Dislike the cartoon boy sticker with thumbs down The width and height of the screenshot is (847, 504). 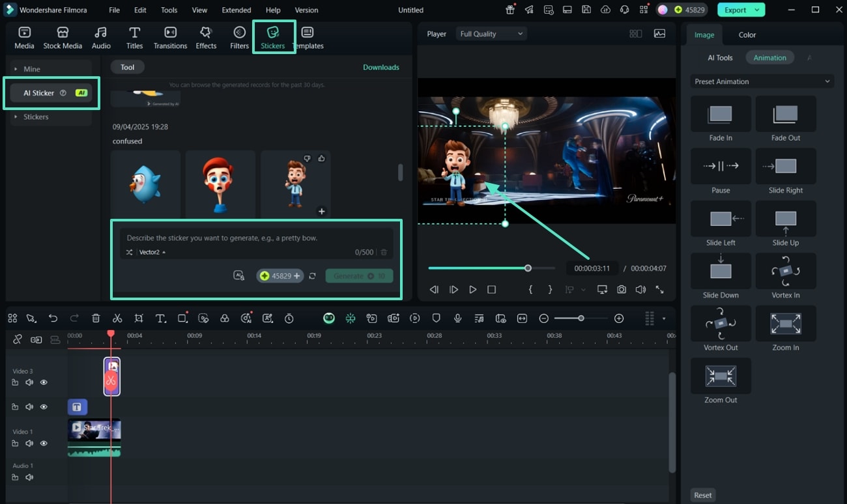coord(308,158)
